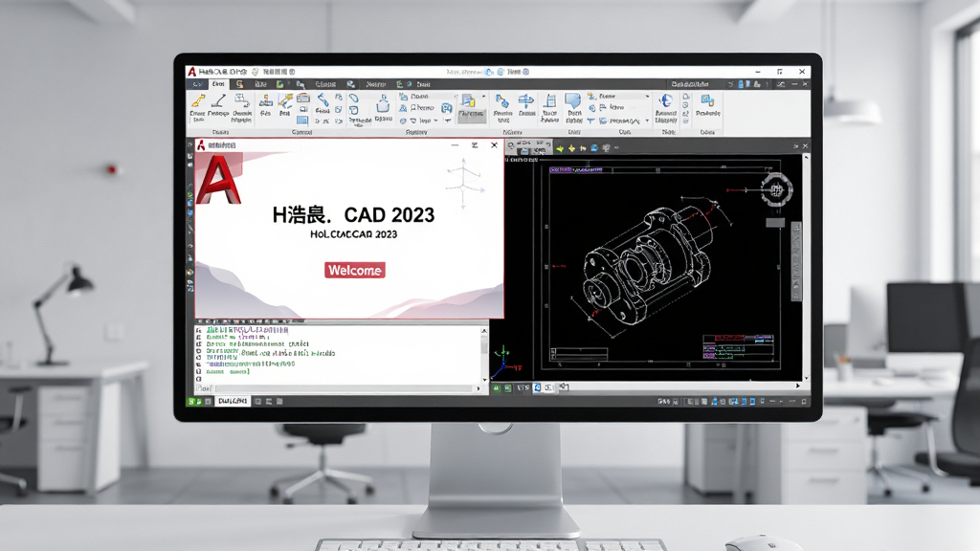Click the navigation bar on viewport right edge

tap(796, 262)
